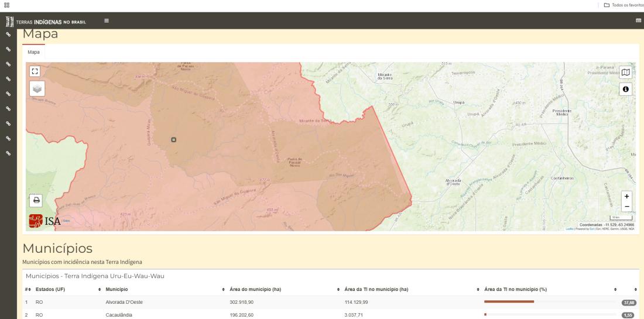644x319 pixels.
Task: Click the square marker on the map
Action: [x=173, y=139]
